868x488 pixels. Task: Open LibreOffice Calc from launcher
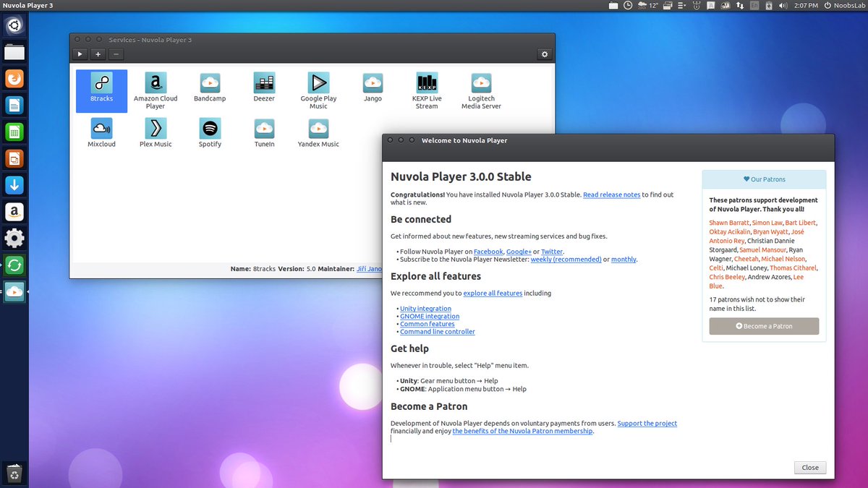point(14,132)
